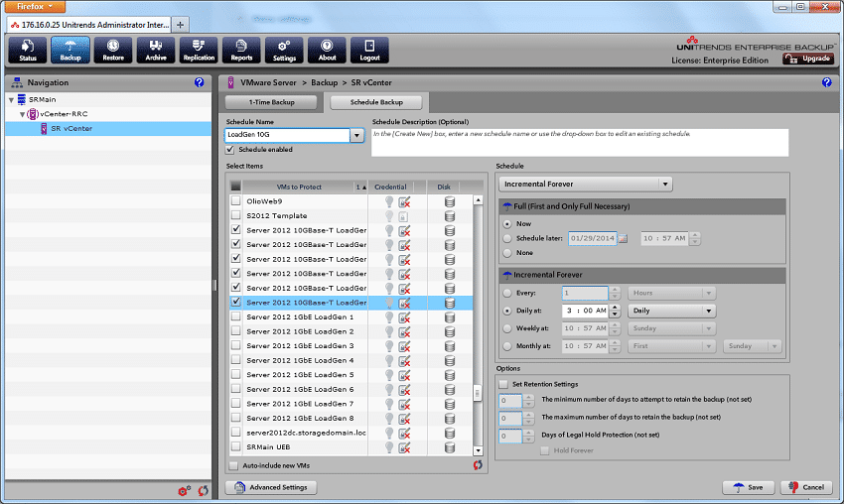Open calendar picker beside Schedule later date
The height and width of the screenshot is (504, 844).
tap(623, 238)
